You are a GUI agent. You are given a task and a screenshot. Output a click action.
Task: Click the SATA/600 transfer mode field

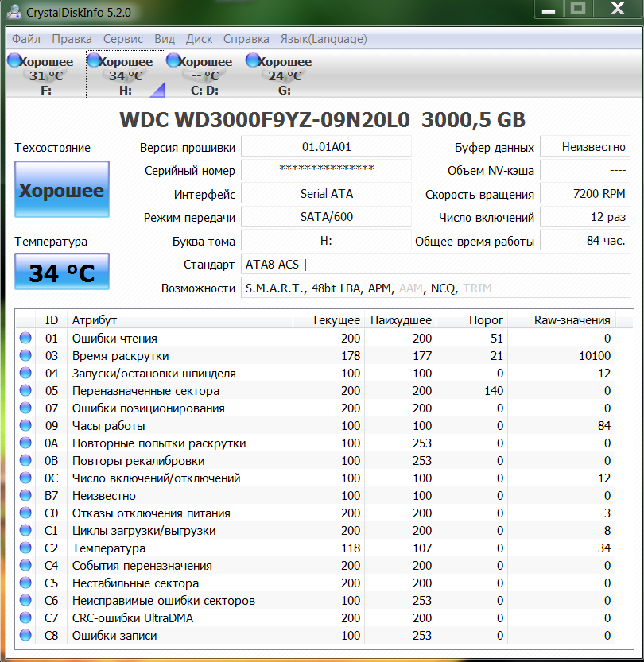point(327,217)
